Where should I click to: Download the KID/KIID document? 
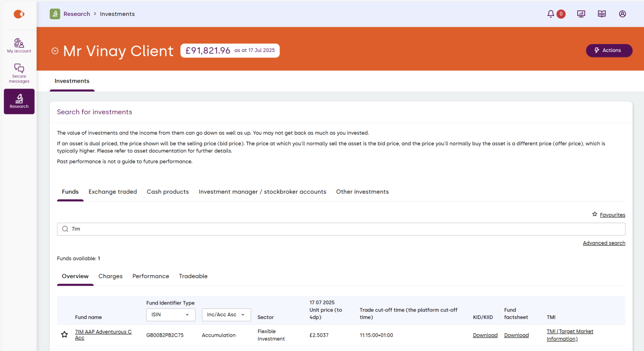[x=485, y=335]
